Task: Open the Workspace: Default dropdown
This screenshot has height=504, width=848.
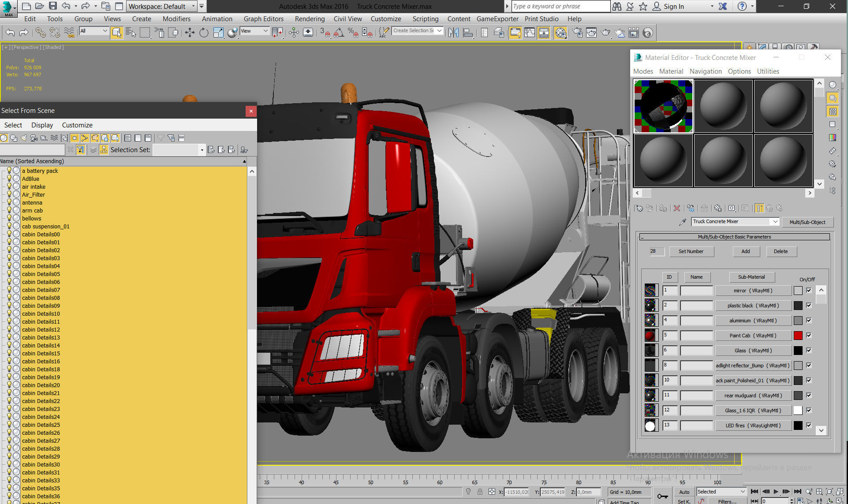Action: (x=161, y=6)
